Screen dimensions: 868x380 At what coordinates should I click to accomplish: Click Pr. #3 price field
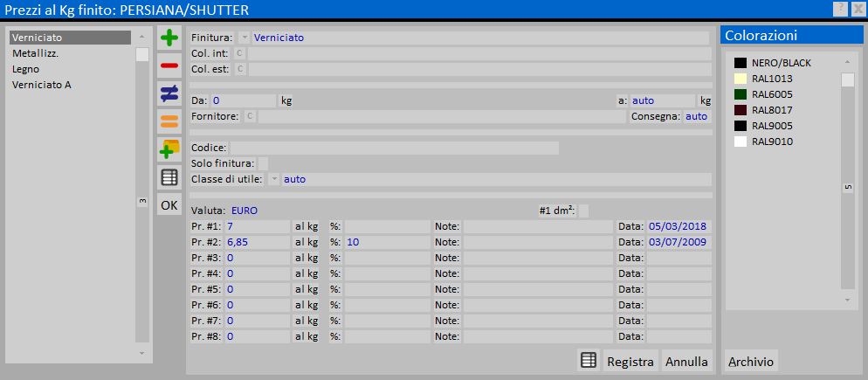258,258
